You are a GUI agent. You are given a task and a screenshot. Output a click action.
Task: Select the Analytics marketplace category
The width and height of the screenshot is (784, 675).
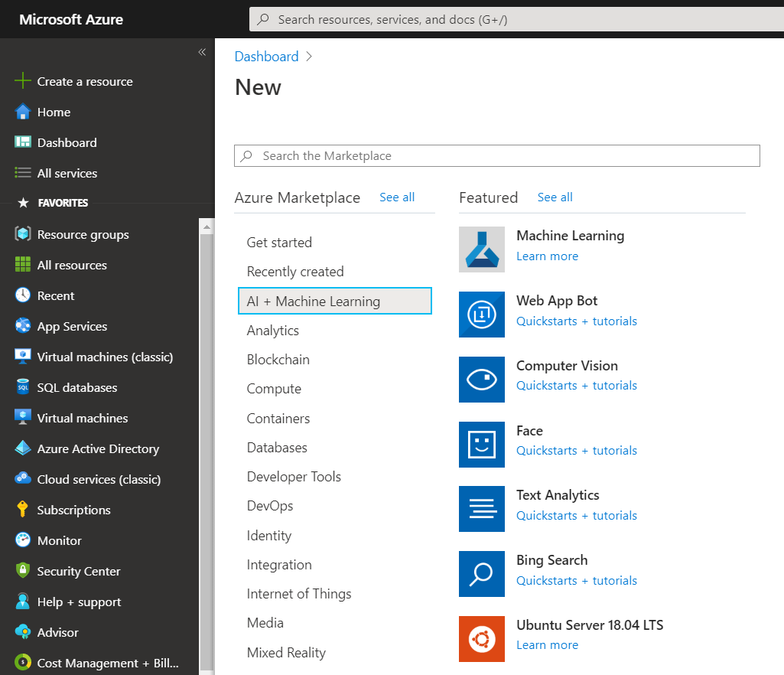pos(273,331)
